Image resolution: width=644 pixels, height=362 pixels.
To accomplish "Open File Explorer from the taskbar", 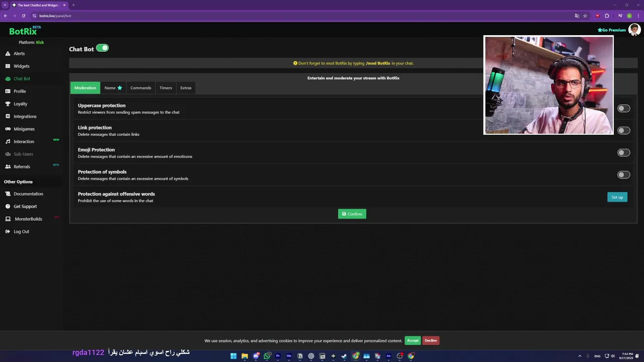I will [x=245, y=356].
